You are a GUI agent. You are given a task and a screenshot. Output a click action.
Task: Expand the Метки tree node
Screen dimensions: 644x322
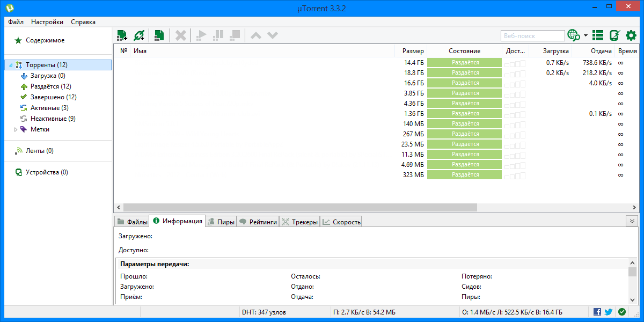16,129
